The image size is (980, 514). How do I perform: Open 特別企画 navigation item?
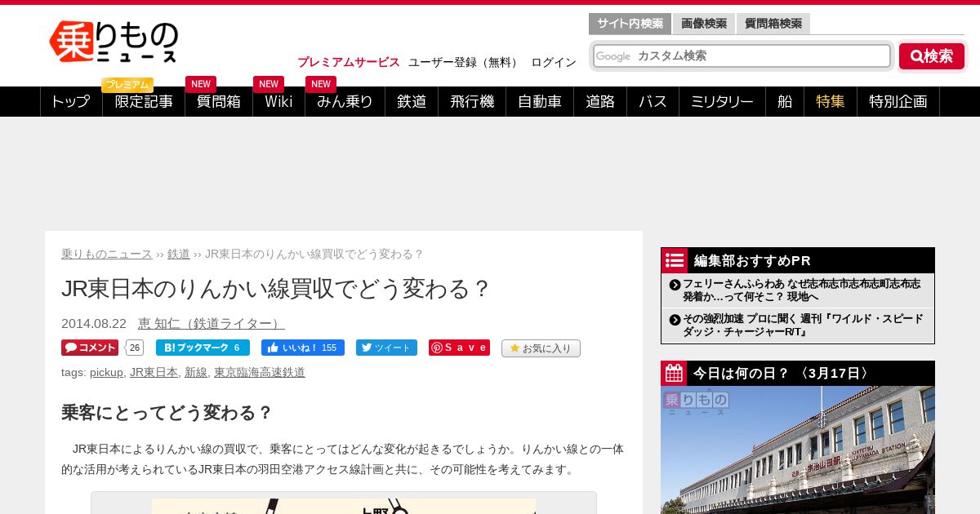(x=898, y=102)
